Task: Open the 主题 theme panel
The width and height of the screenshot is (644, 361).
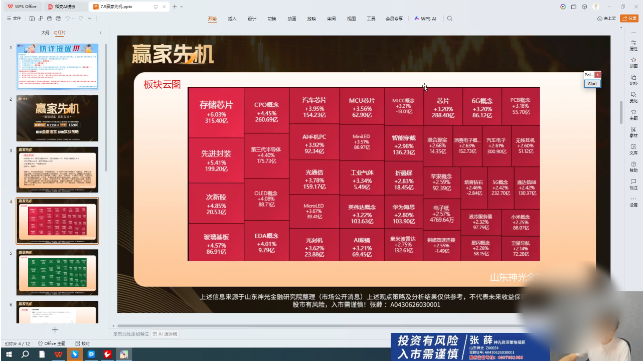Action: coord(633,114)
